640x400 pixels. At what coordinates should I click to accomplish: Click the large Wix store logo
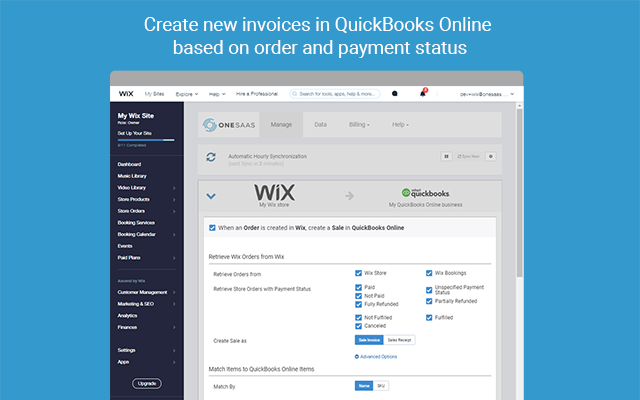[274, 193]
